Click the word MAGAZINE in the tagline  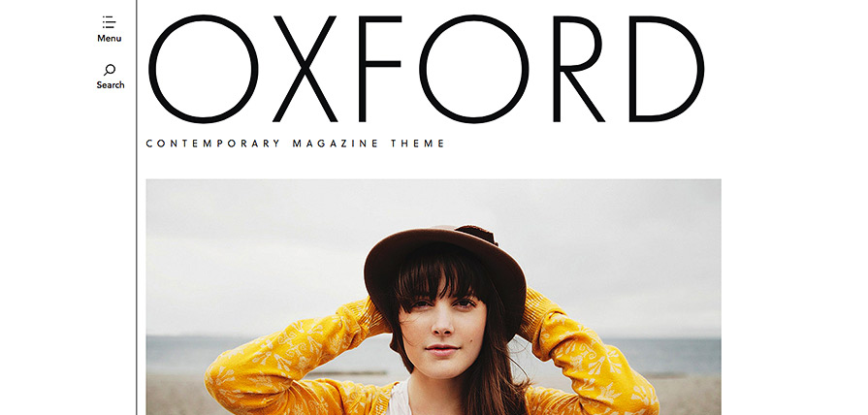pos(336,144)
